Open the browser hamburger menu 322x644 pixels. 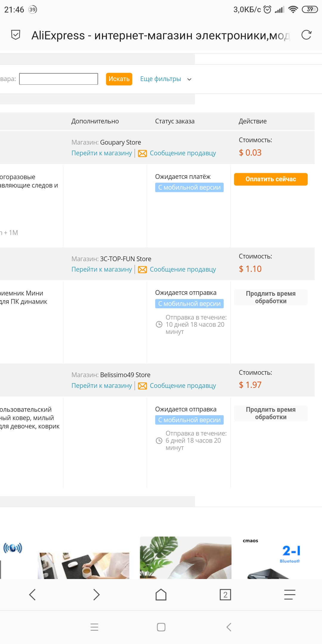(x=290, y=595)
